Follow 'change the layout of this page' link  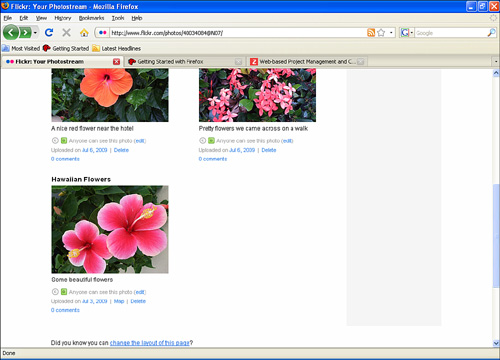coord(150,343)
